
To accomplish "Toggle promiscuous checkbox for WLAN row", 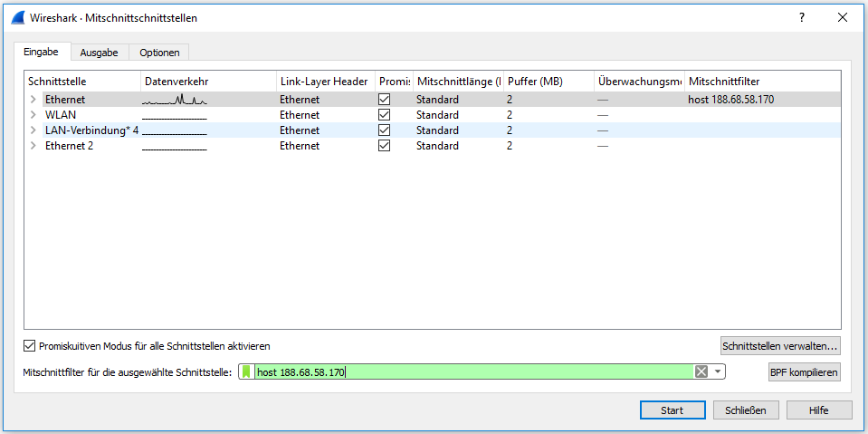I will pos(385,115).
